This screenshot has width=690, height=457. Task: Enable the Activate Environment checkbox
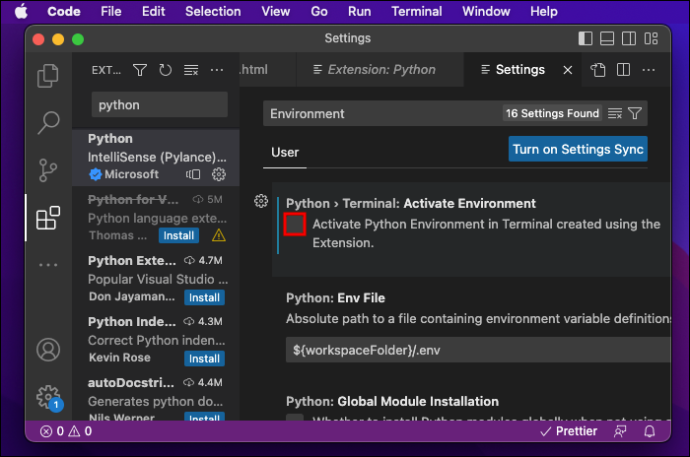pyautogui.click(x=295, y=224)
